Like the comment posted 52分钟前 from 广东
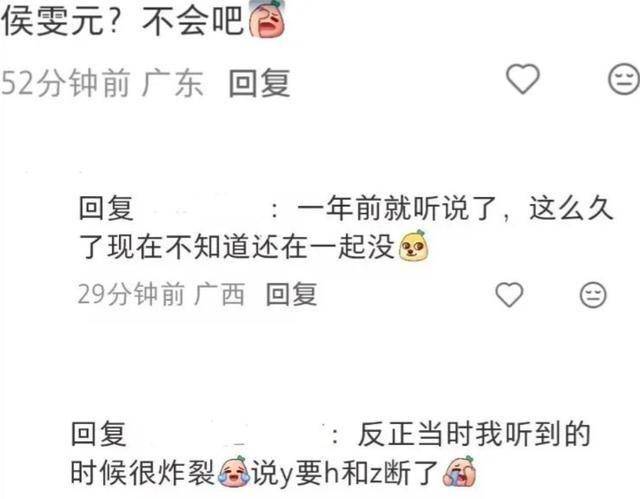Image resolution: width=640 pixels, height=499 pixels. pyautogui.click(x=523, y=79)
